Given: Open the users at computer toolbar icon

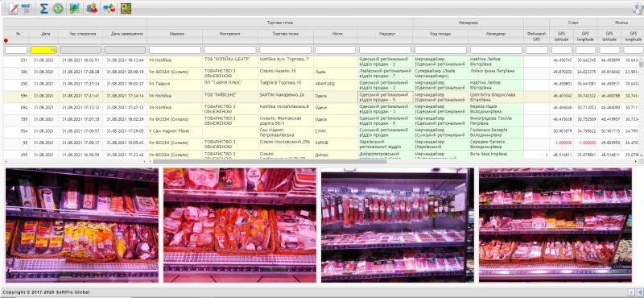Looking at the screenshot, I should [92, 8].
